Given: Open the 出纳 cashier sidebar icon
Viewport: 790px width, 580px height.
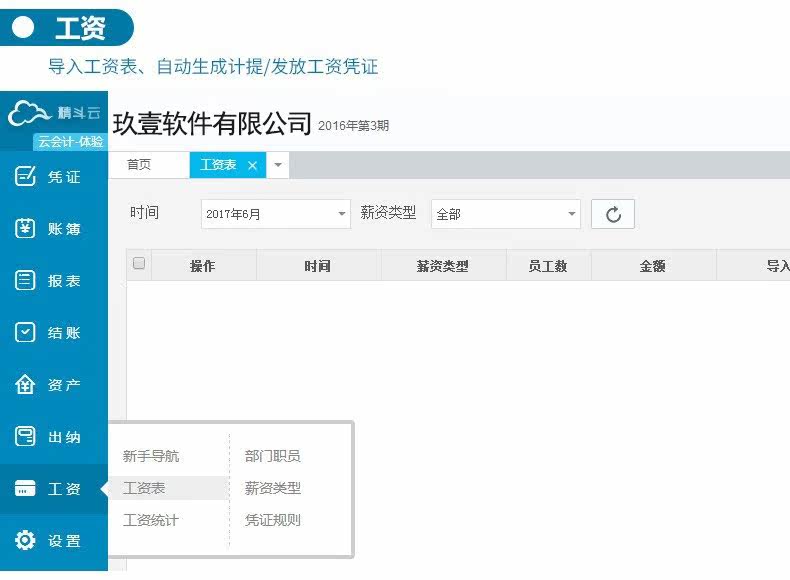Looking at the screenshot, I should (x=25, y=436).
